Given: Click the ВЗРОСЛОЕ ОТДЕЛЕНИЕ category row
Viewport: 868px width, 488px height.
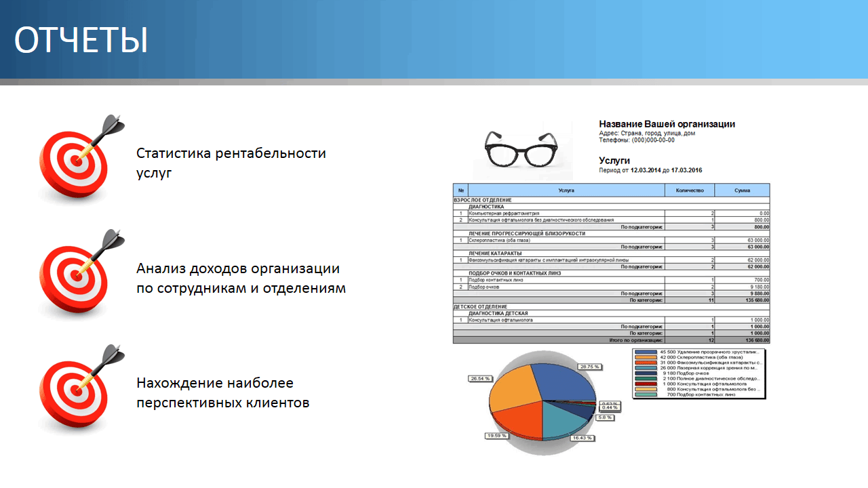Looking at the screenshot, I should click(612, 201).
